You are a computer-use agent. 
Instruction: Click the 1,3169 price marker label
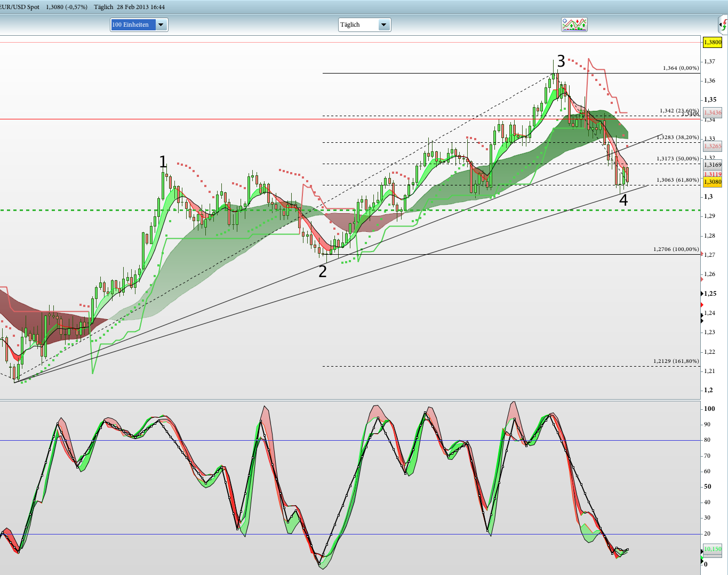712,165
